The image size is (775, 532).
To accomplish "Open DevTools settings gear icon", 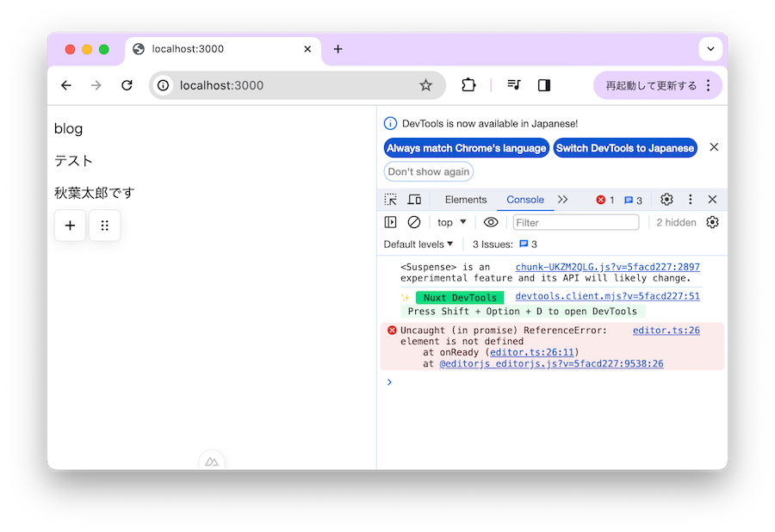I will click(666, 200).
